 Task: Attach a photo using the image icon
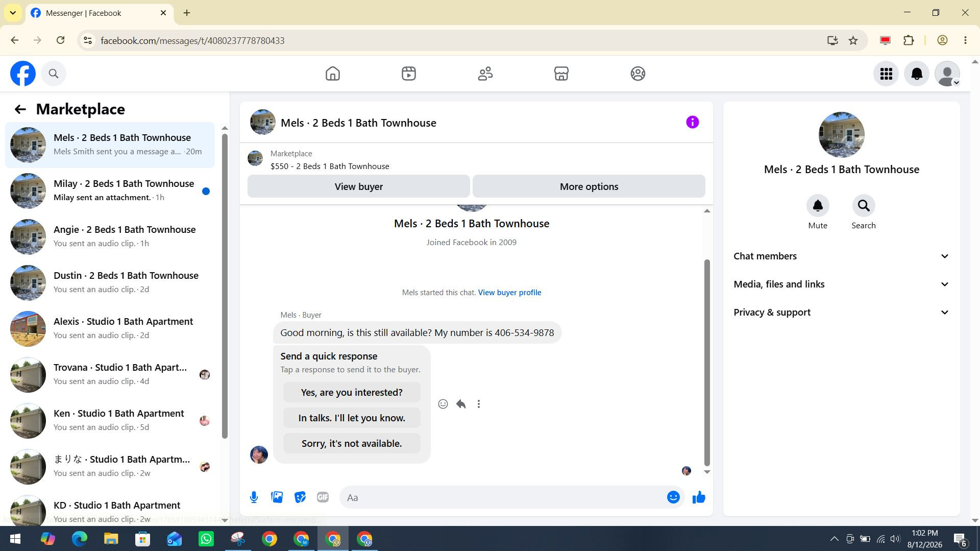pyautogui.click(x=277, y=497)
